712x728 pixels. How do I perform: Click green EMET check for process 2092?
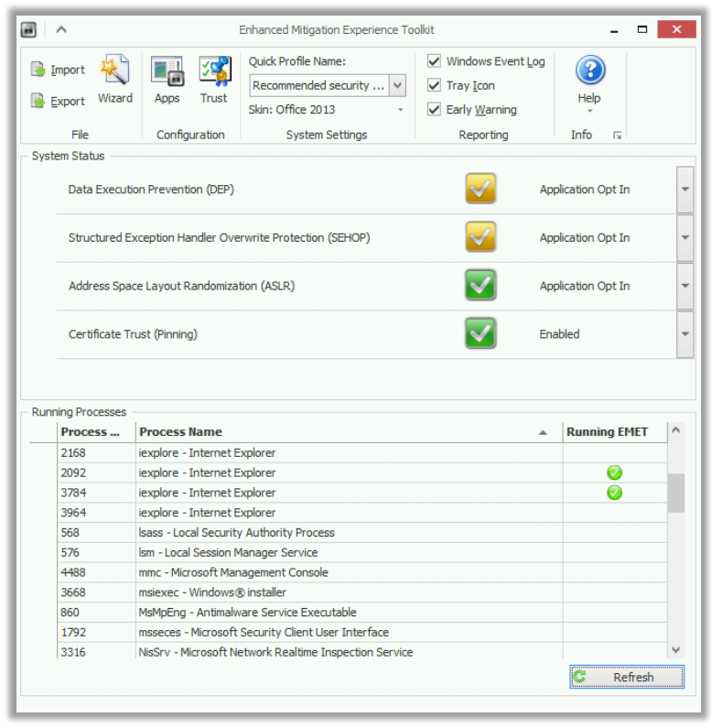(614, 473)
